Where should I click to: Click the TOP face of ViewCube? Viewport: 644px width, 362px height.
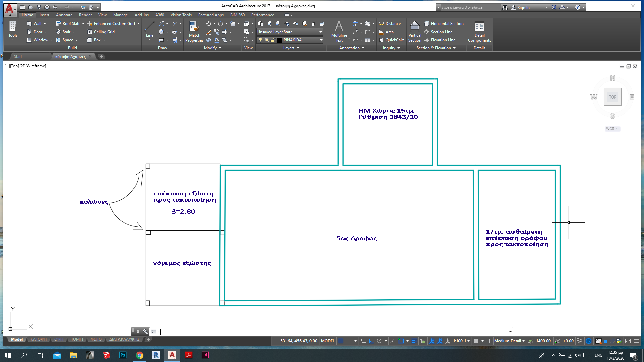point(612,97)
